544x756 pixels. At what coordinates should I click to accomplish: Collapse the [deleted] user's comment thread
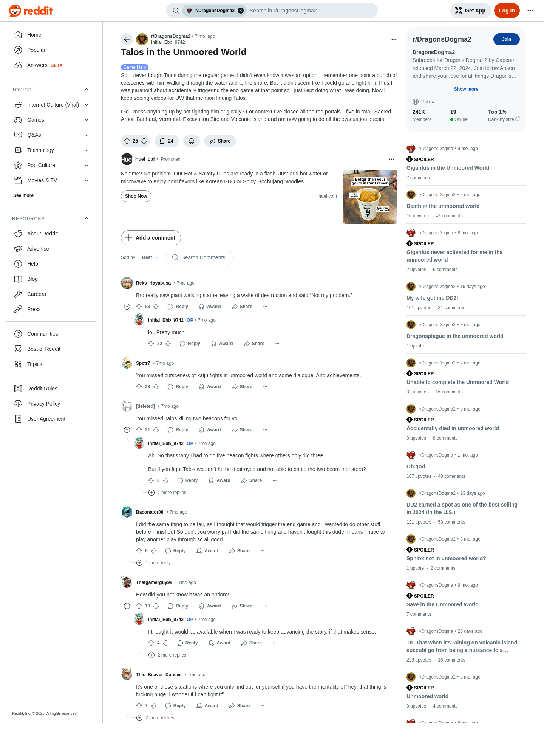(x=127, y=430)
